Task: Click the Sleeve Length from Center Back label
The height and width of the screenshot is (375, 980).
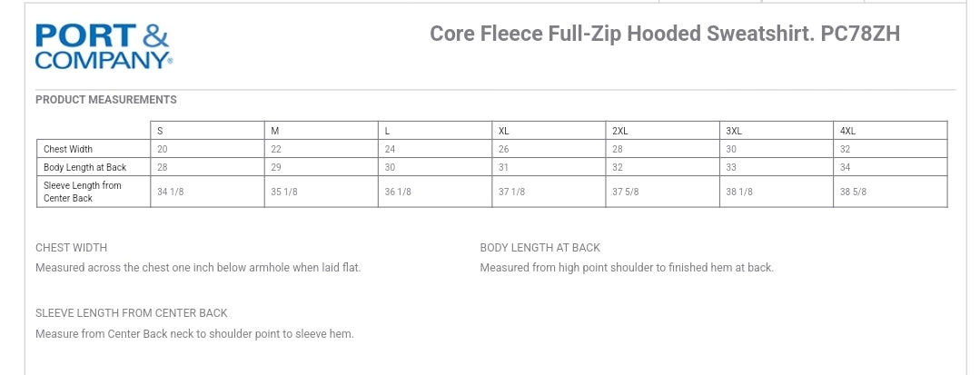Action: [83, 192]
